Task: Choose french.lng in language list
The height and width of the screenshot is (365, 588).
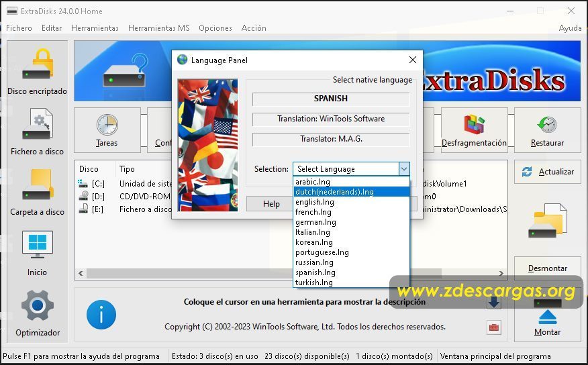Action: point(351,212)
